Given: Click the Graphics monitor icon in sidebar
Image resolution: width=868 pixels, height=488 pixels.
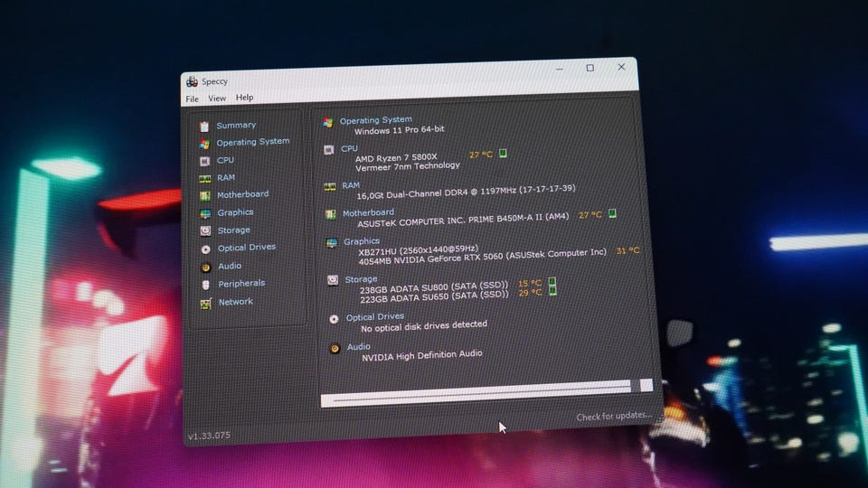Looking at the screenshot, I should [x=205, y=213].
